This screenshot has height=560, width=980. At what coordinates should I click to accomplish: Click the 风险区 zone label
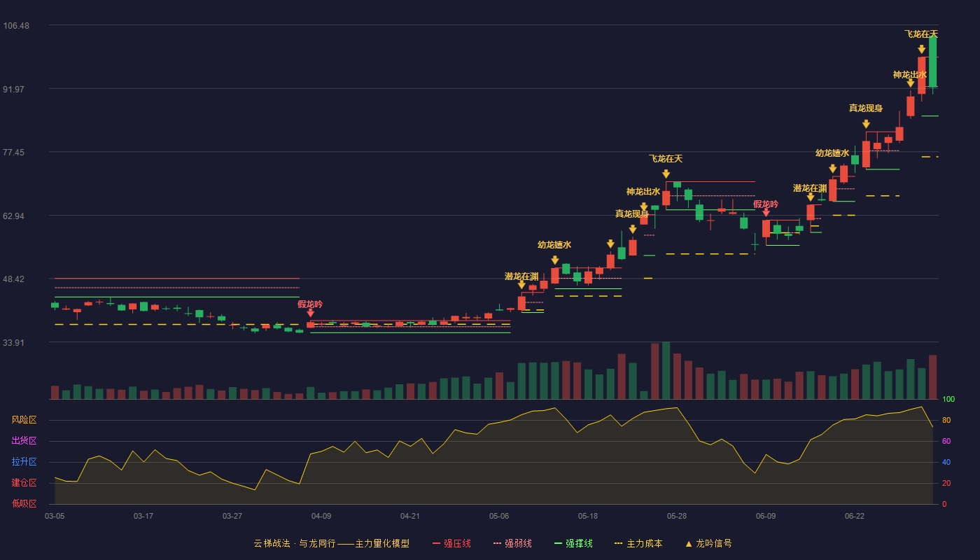coord(24,420)
